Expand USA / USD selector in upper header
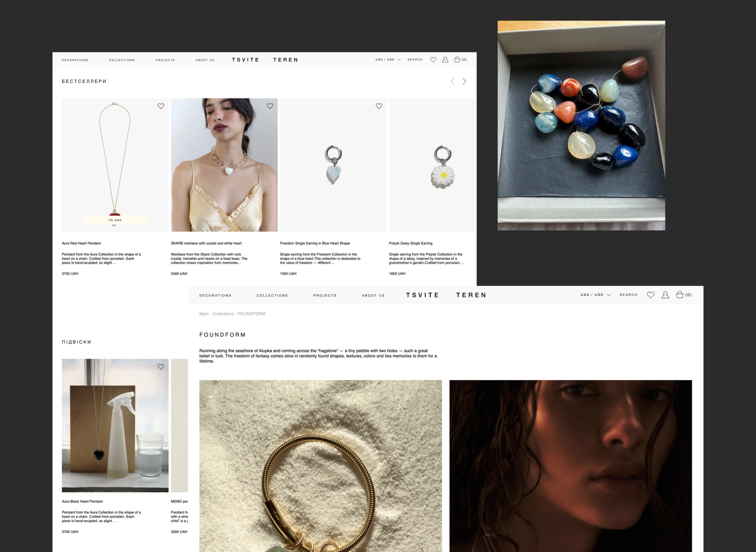This screenshot has width=756, height=552. coord(388,59)
